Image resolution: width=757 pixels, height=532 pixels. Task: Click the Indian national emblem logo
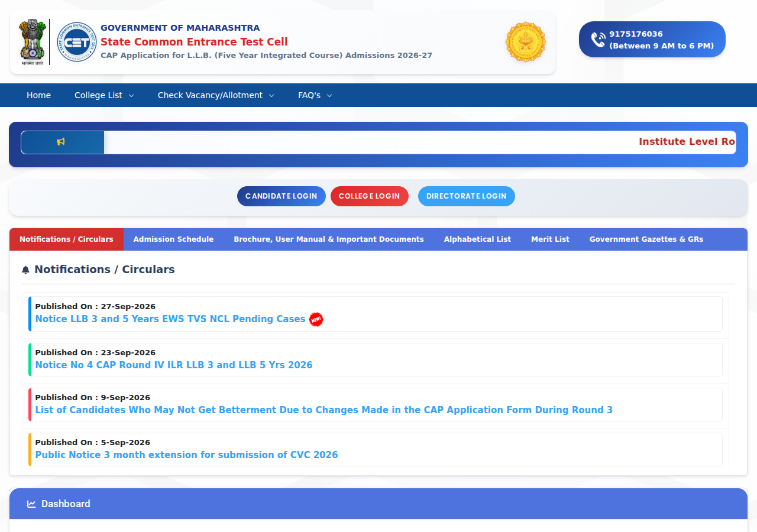32,42
